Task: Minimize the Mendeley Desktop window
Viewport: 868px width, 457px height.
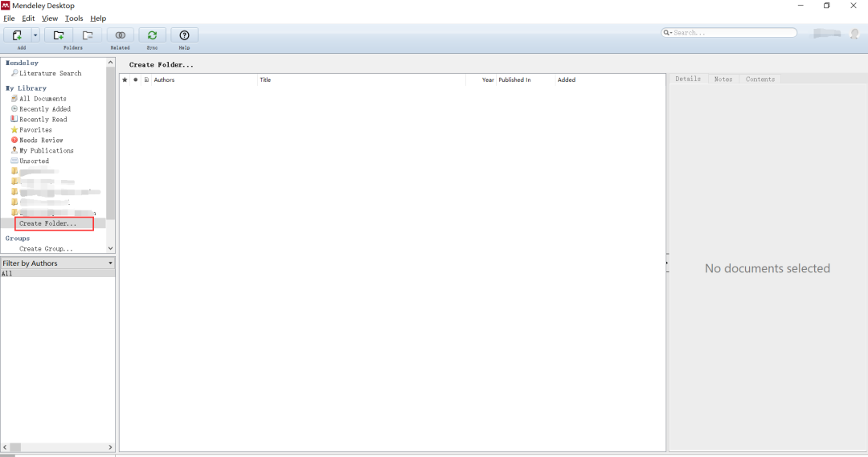Action: (x=800, y=6)
